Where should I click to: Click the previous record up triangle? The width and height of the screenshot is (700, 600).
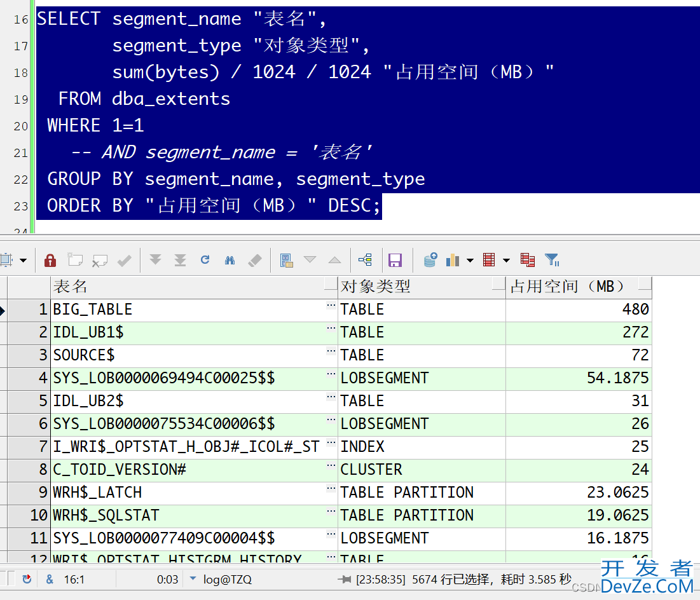pos(334,260)
